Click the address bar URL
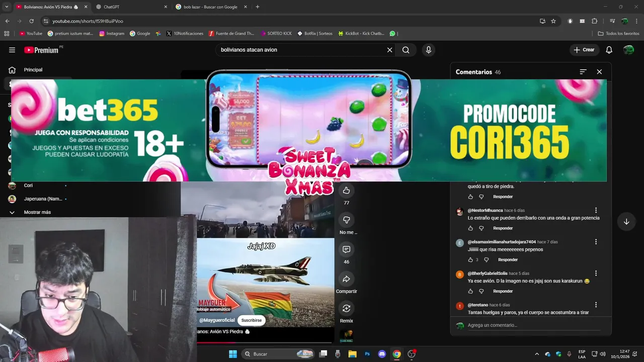 tap(88, 21)
